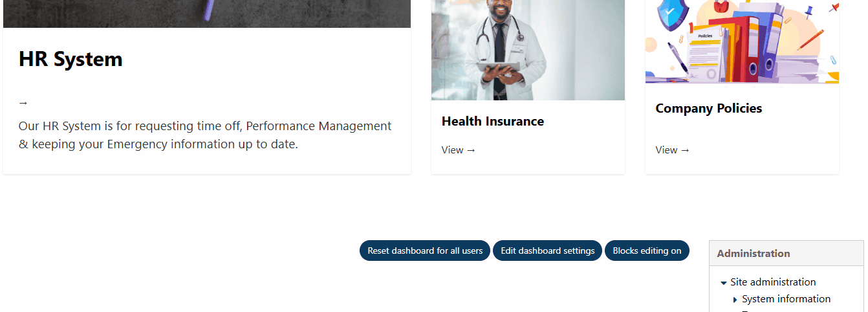Select Site administration in the tree
The image size is (868, 312).
click(773, 282)
